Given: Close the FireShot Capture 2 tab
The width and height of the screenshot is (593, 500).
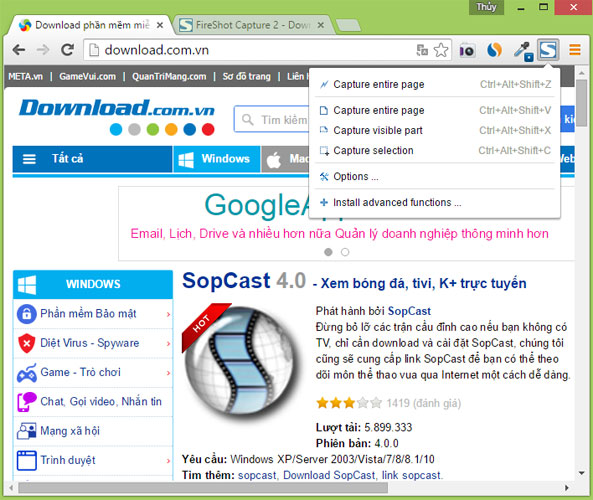Looking at the screenshot, I should click(x=321, y=25).
